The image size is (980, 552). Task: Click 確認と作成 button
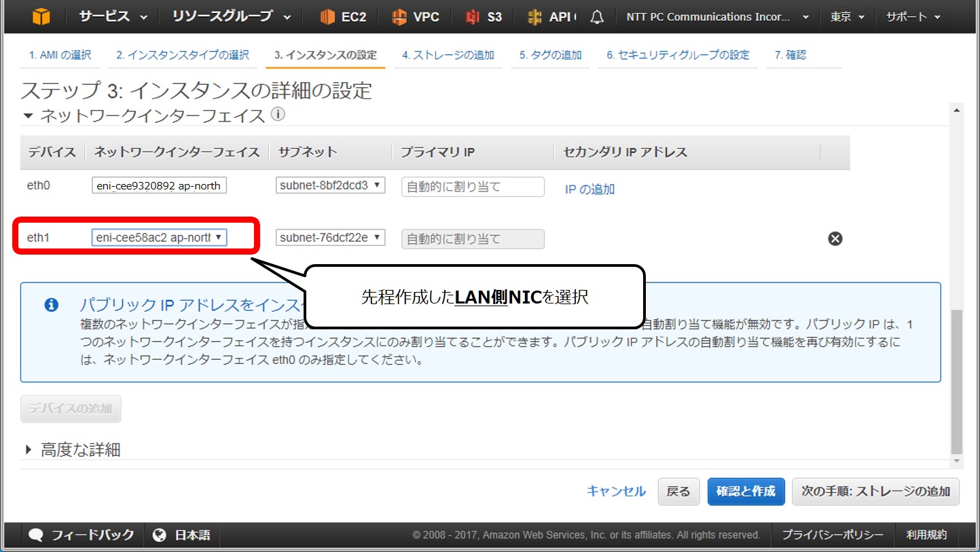pyautogui.click(x=746, y=492)
